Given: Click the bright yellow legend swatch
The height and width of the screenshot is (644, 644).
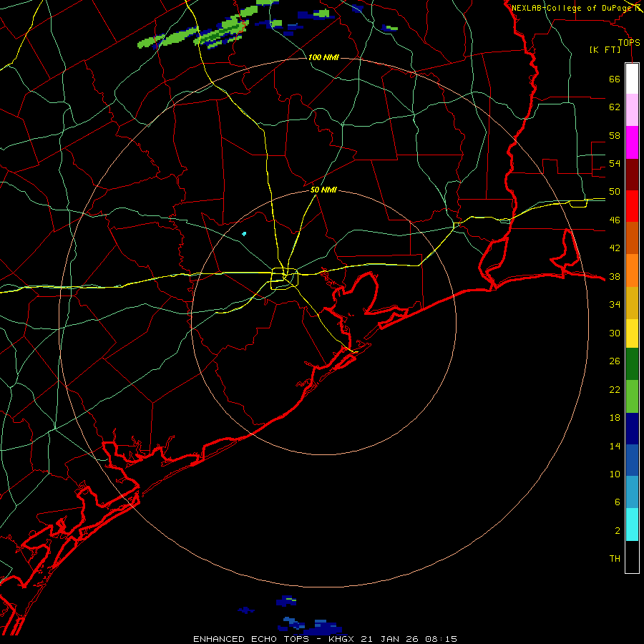Looking at the screenshot, I should click(x=632, y=333).
